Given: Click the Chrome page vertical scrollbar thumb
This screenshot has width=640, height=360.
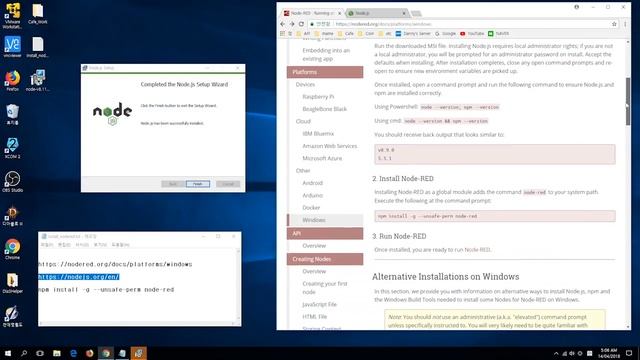Looking at the screenshot, I should click(627, 101).
